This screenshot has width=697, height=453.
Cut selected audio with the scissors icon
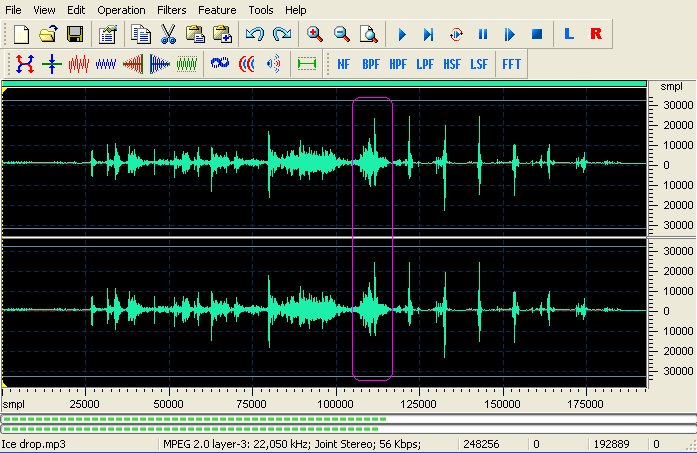coord(167,34)
